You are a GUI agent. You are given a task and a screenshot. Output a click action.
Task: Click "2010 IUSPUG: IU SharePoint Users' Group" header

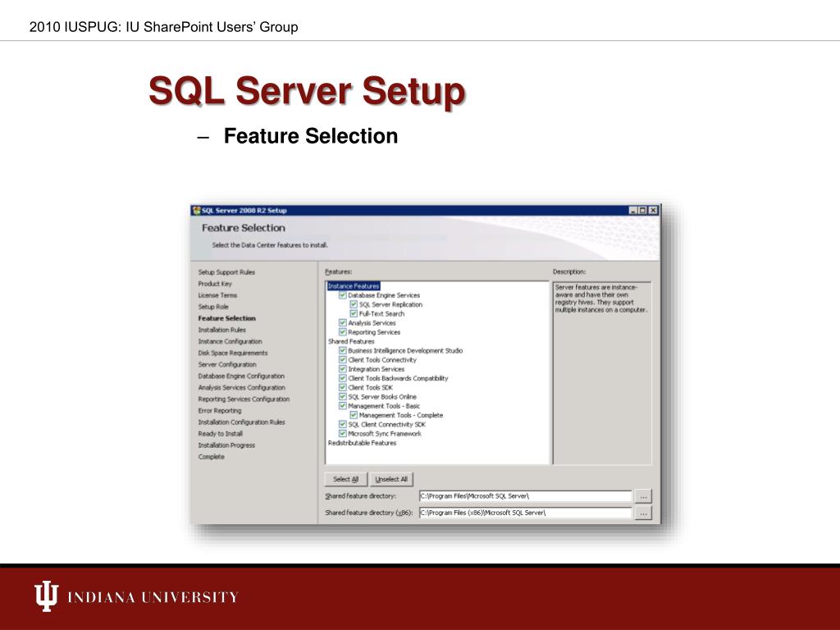163,27
